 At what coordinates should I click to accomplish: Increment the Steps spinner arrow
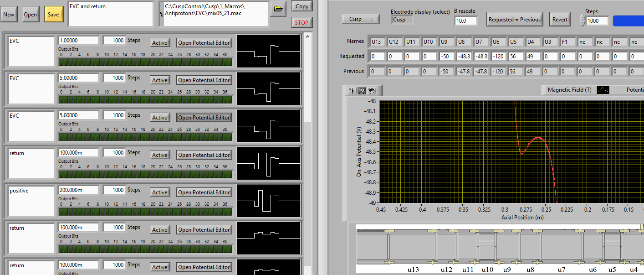click(x=583, y=18)
